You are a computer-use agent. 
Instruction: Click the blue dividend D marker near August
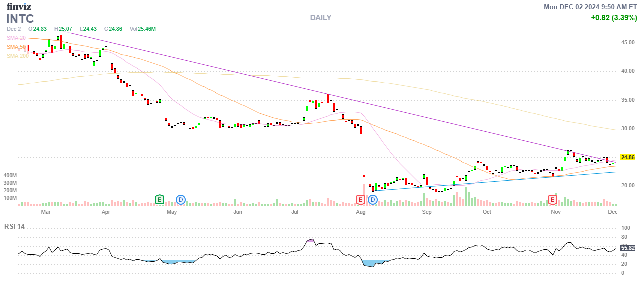373,200
